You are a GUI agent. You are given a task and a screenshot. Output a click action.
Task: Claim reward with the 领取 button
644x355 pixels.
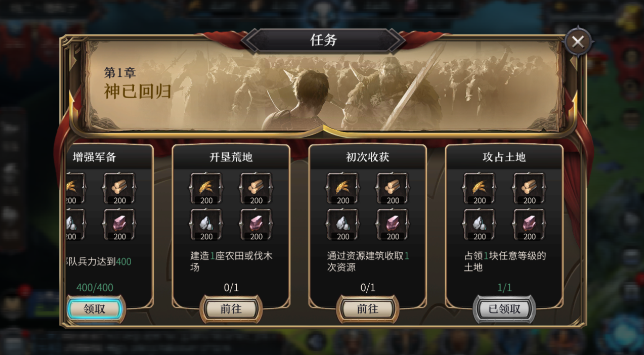pos(95,308)
